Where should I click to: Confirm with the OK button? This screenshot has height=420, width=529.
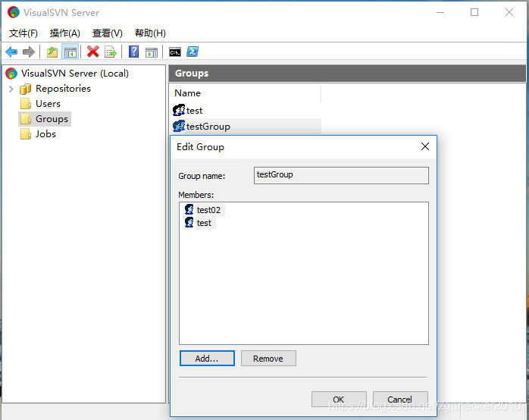tap(339, 400)
